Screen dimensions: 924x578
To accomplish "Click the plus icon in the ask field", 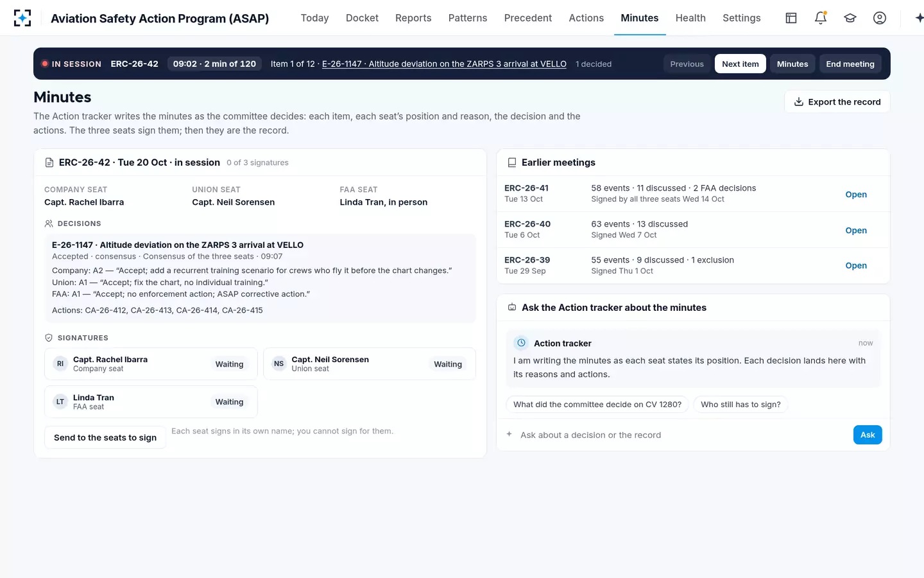I will (x=509, y=435).
